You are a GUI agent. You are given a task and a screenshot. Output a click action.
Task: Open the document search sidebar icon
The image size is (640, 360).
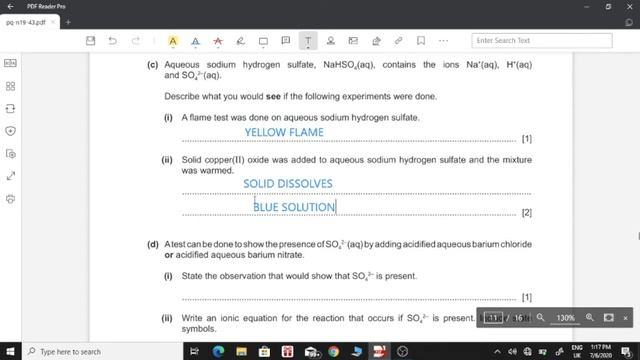(11, 154)
